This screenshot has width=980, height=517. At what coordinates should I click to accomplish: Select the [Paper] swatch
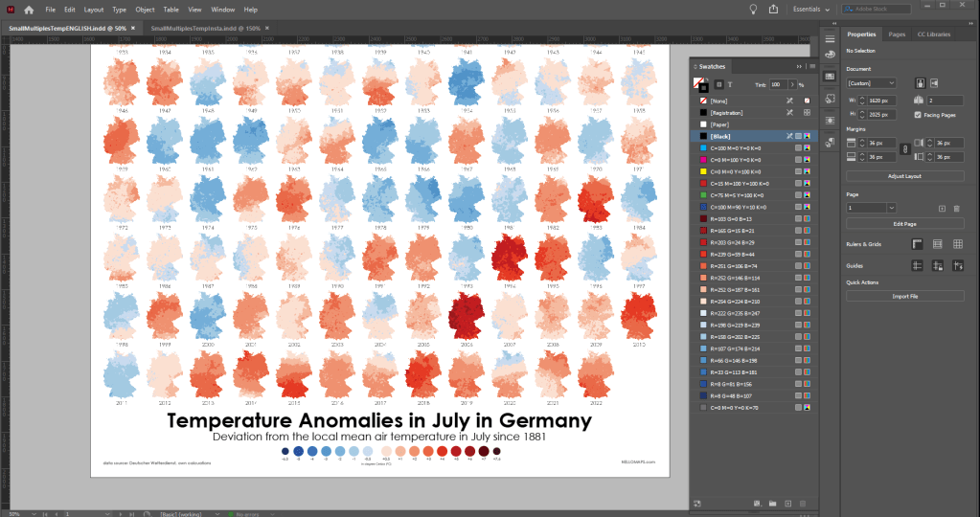point(754,124)
